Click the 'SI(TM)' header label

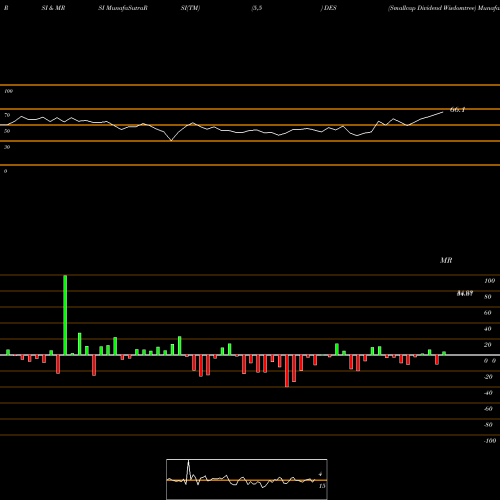point(190,8)
